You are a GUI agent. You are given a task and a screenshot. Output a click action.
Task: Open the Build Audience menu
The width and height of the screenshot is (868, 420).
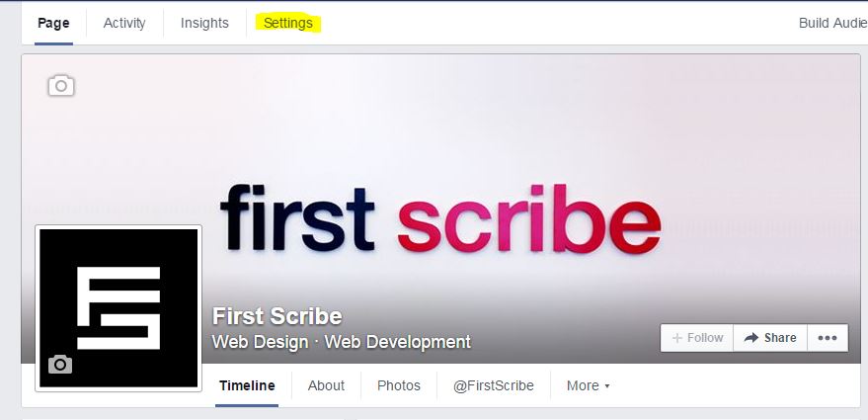tap(832, 24)
